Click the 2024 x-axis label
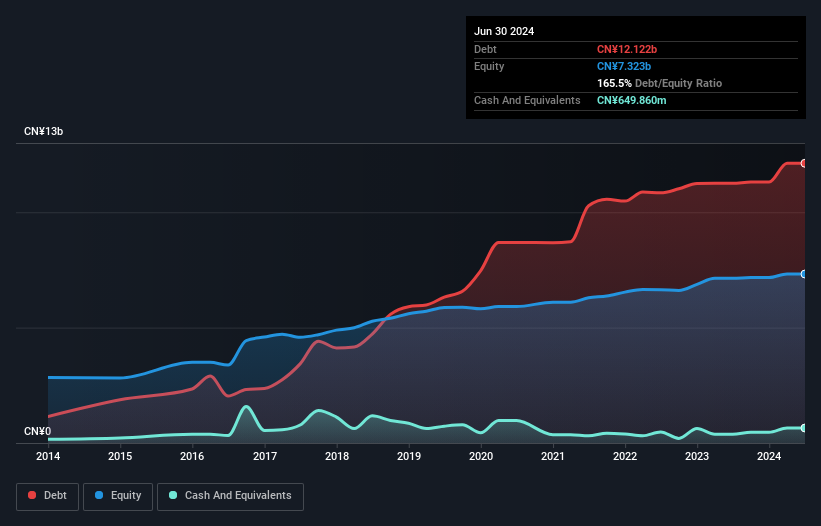 click(x=769, y=456)
